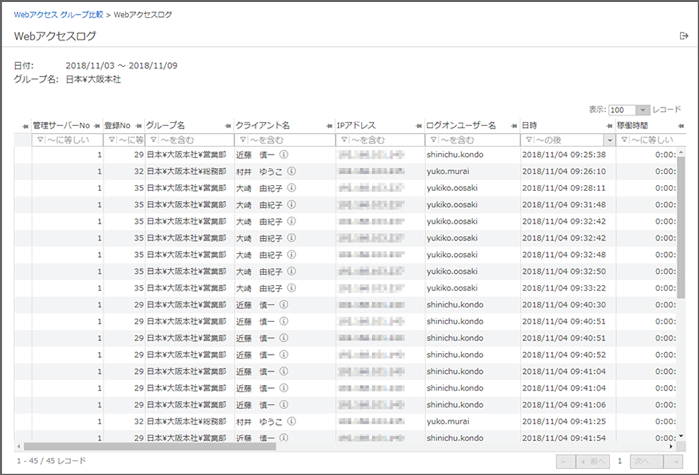699x475 pixels.
Task: Click pin icon in 管理サーバーNo column header
Action: point(97,126)
